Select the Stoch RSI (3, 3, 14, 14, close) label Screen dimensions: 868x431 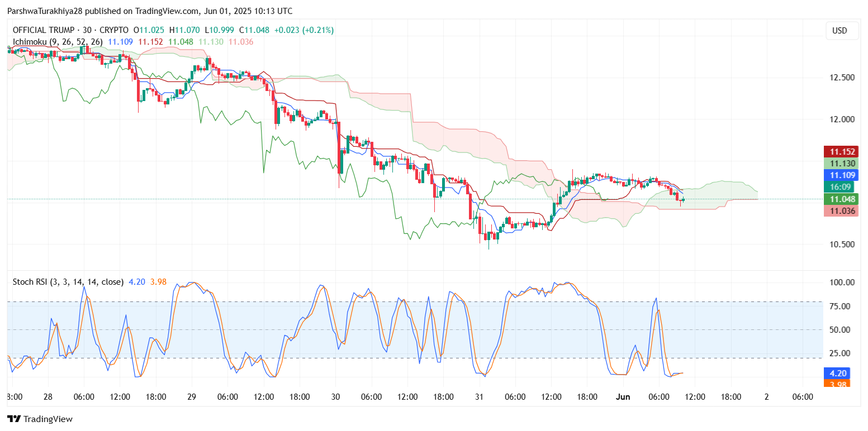pyautogui.click(x=68, y=282)
